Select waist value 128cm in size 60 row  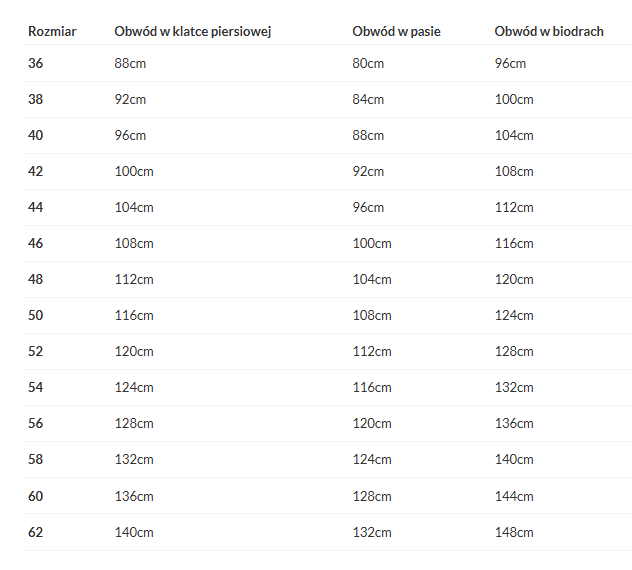click(x=372, y=496)
